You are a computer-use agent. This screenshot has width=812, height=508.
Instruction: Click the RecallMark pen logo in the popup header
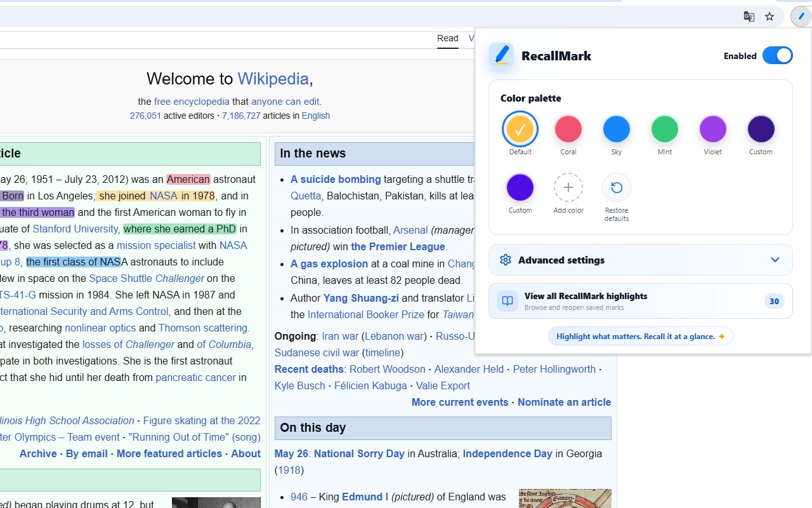coord(501,55)
